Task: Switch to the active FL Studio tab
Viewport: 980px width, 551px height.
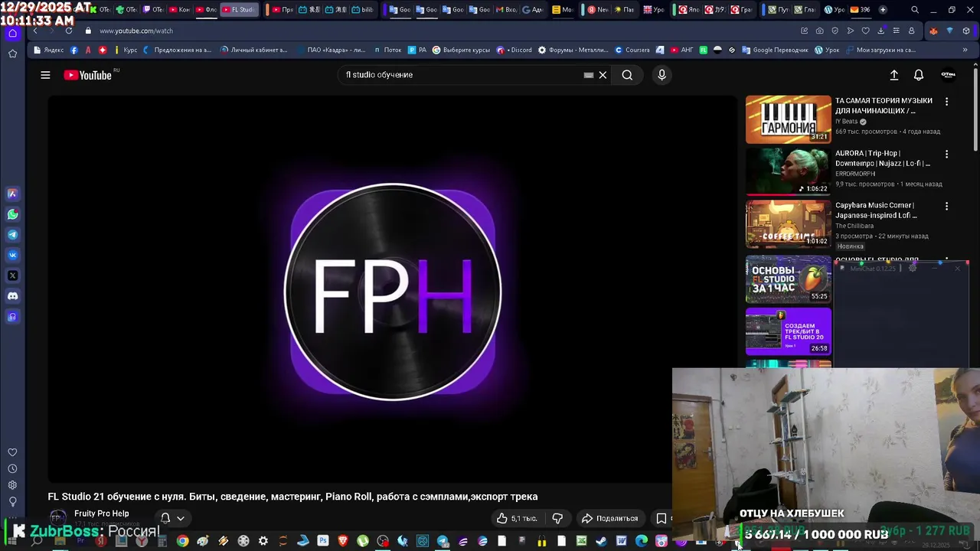Action: click(239, 10)
